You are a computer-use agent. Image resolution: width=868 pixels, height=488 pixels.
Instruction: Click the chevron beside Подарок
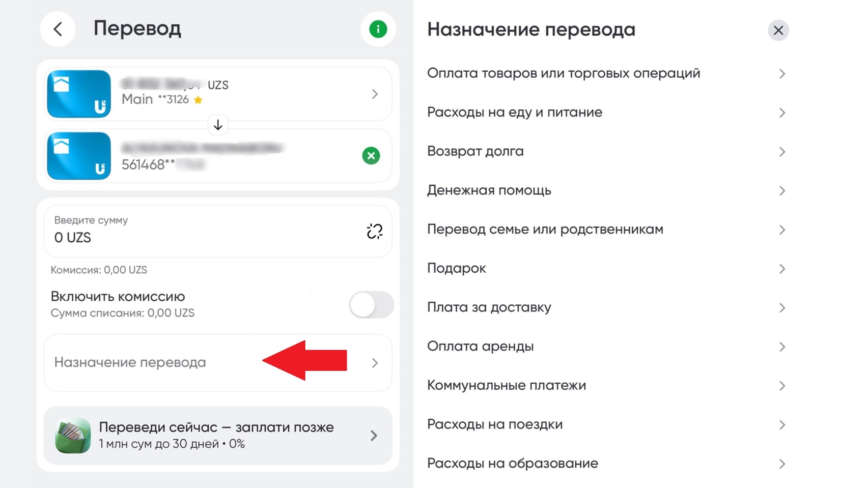[x=782, y=269]
